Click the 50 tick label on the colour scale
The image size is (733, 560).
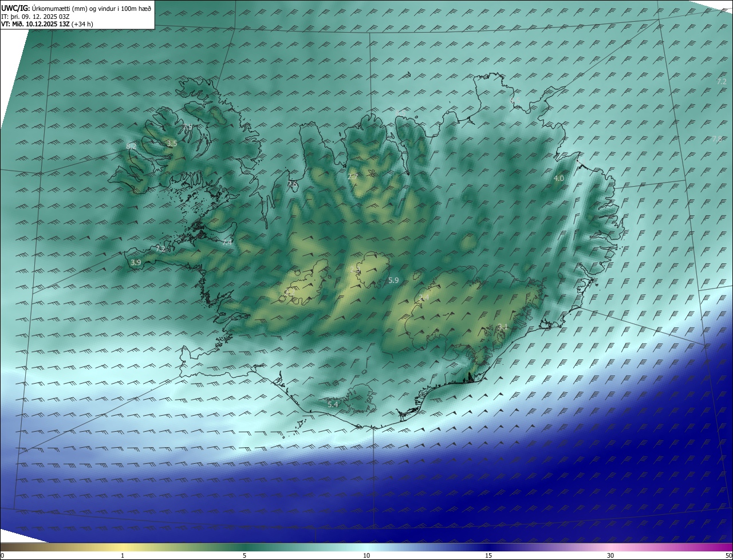[728, 556]
